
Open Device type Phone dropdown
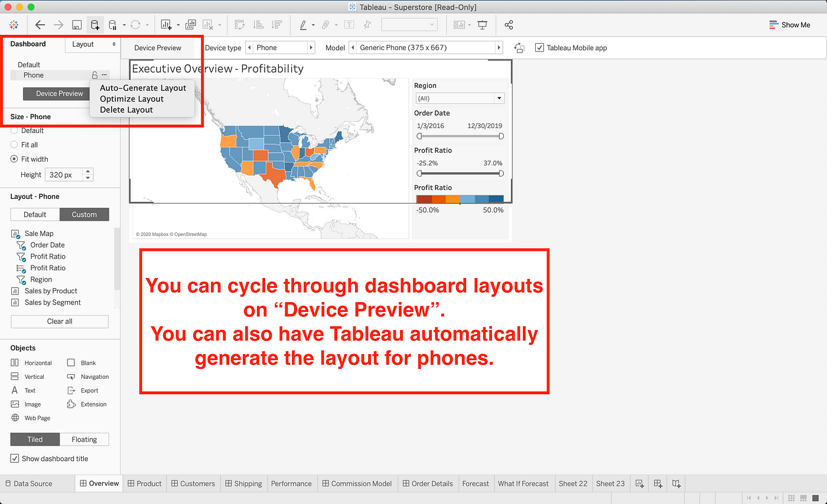279,48
